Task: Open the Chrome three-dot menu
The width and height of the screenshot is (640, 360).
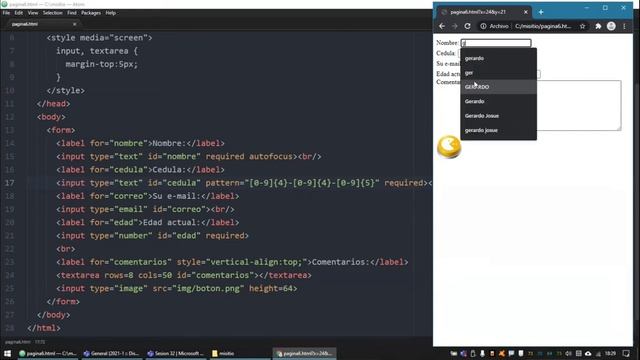Action: click(x=624, y=26)
